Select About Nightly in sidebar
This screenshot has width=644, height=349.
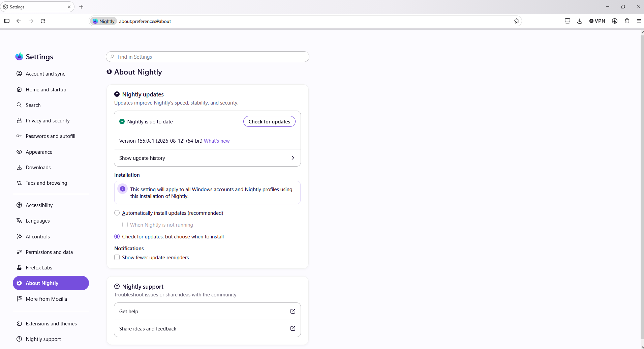pyautogui.click(x=51, y=283)
